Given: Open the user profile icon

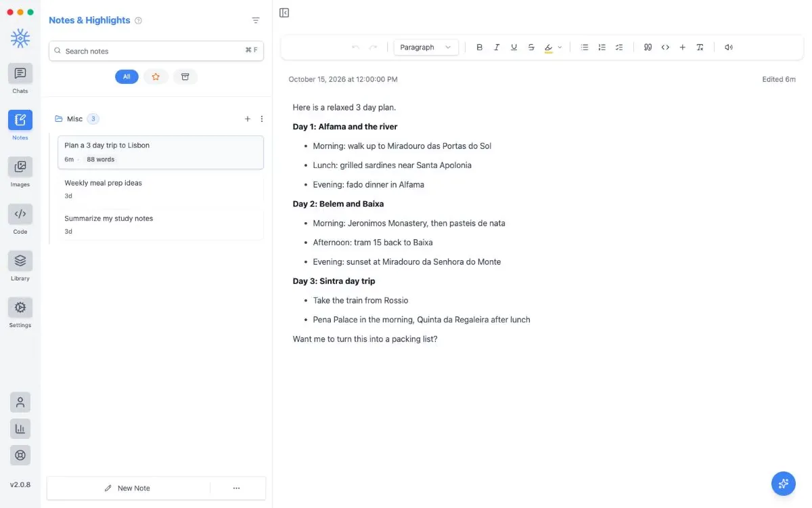Looking at the screenshot, I should click(x=20, y=402).
